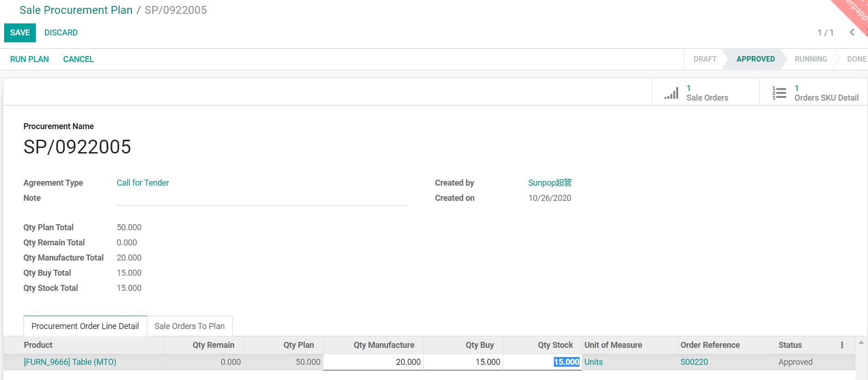Viewport: 868px width, 380px height.
Task: Select the Running status stage
Action: [x=811, y=59]
